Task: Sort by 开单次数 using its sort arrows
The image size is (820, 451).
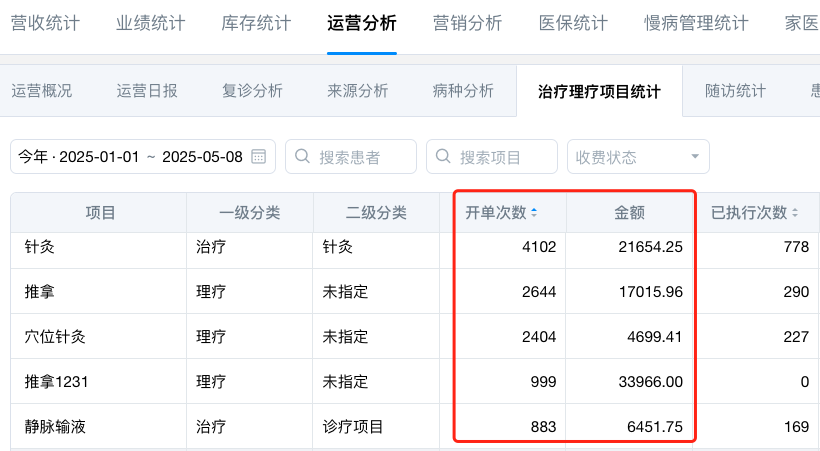Action: 533,213
